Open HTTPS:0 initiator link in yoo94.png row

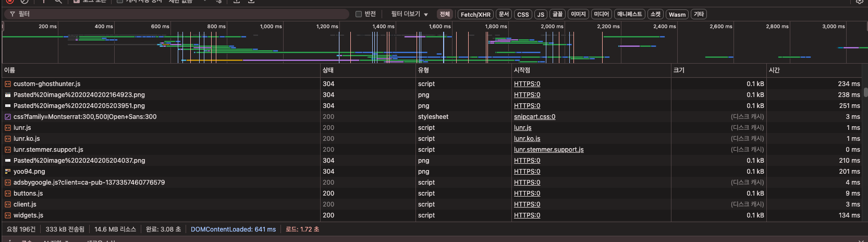[527, 172]
